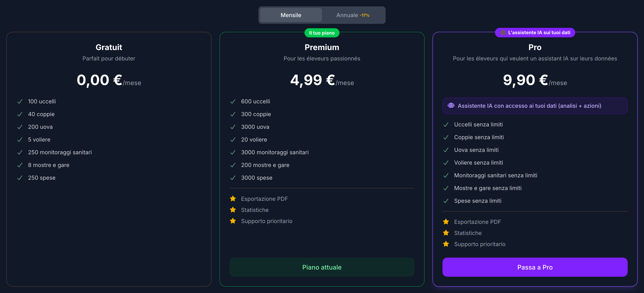Image resolution: width=644 pixels, height=293 pixels.
Task: Click the star icon next to Premium Esportazione PDF
Action: 233,199
